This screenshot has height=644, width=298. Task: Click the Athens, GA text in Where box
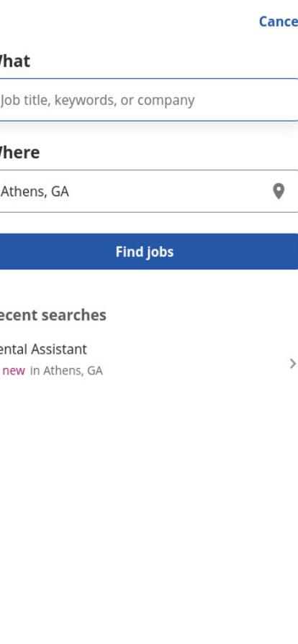(35, 191)
